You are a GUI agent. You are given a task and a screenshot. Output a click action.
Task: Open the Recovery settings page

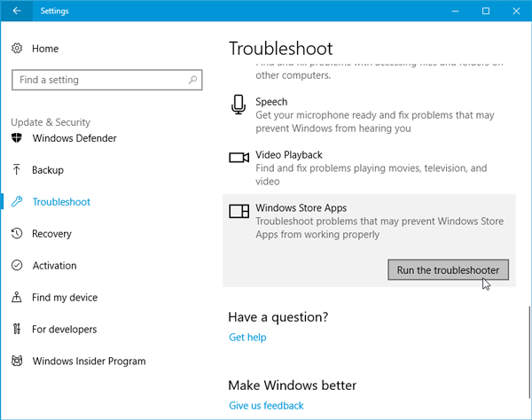(51, 234)
